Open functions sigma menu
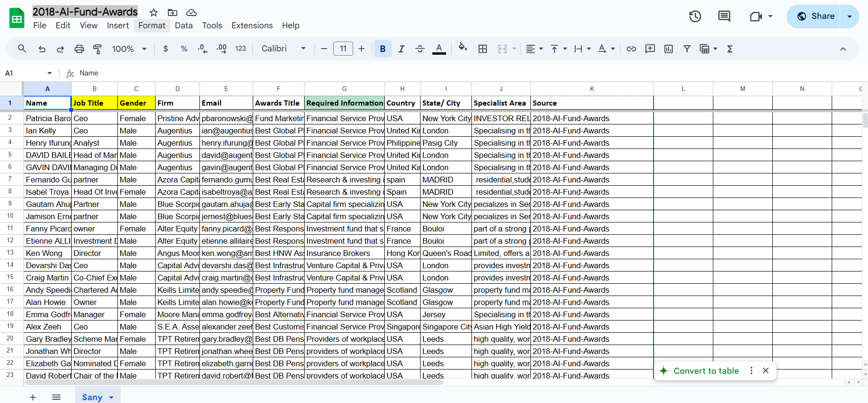Screen dimensions: 868x403 click(730, 49)
